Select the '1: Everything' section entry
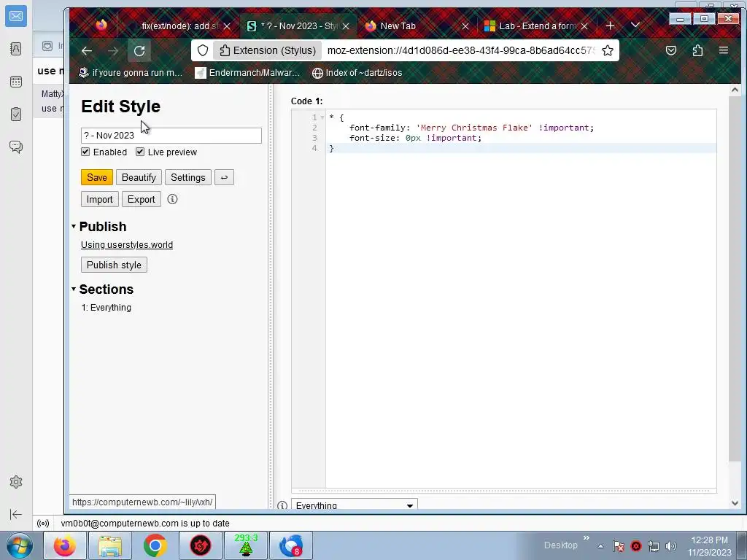 (107, 308)
